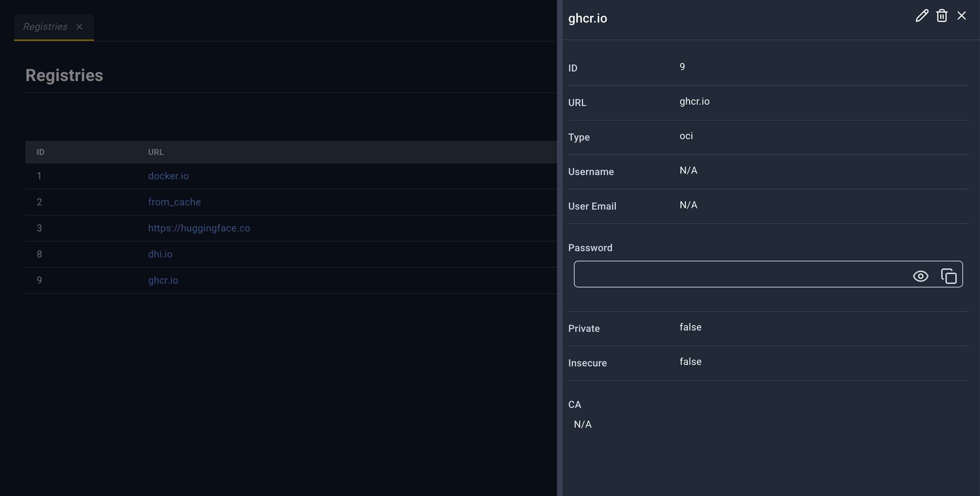This screenshot has width=980, height=496.
Task: Click the Username value N/A
Action: click(688, 170)
